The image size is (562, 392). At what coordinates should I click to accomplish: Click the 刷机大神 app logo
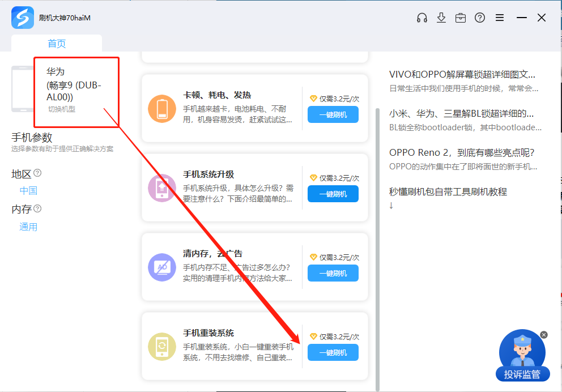(x=23, y=18)
